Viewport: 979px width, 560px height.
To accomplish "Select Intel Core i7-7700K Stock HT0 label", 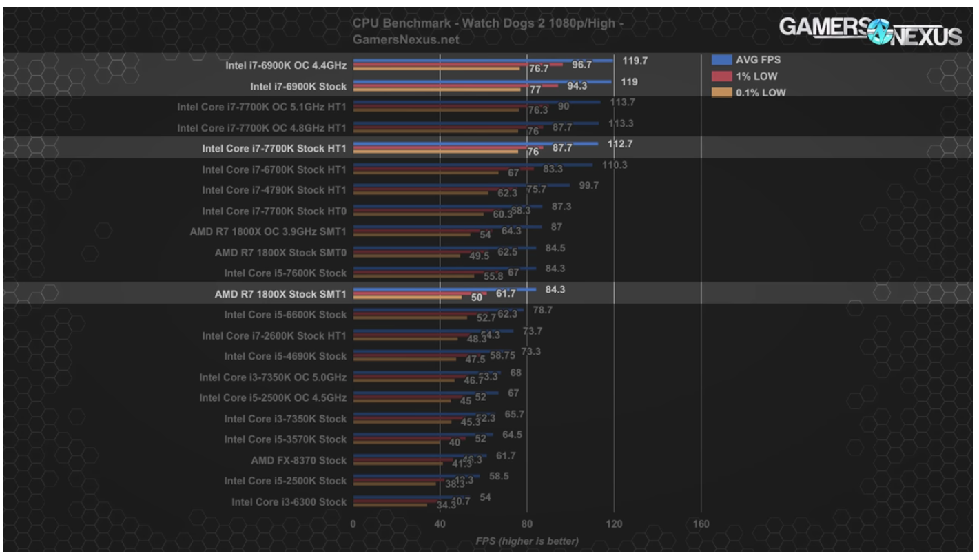I will (x=274, y=211).
